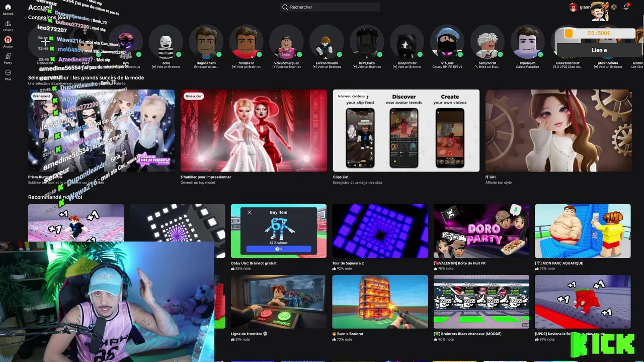This screenshot has width=644, height=362.
Task: Open the S'habiller pour impressionner banner
Action: 254,131
